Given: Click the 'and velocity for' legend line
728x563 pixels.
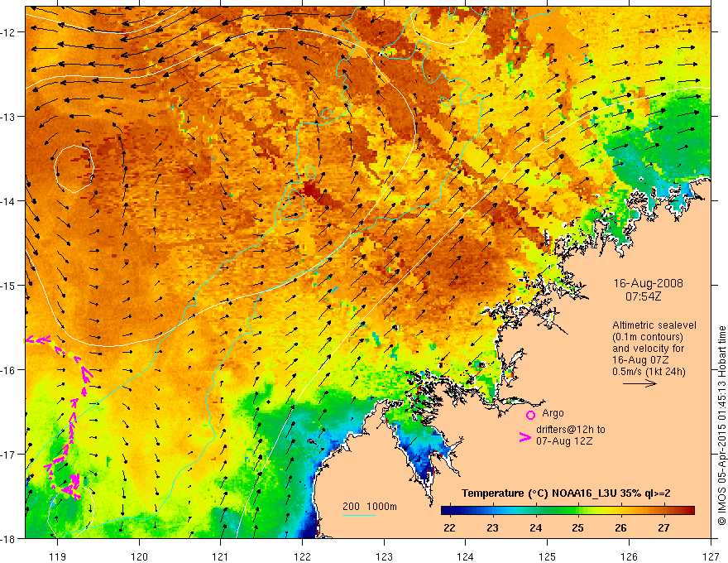Looking at the screenshot, I should 648,349.
